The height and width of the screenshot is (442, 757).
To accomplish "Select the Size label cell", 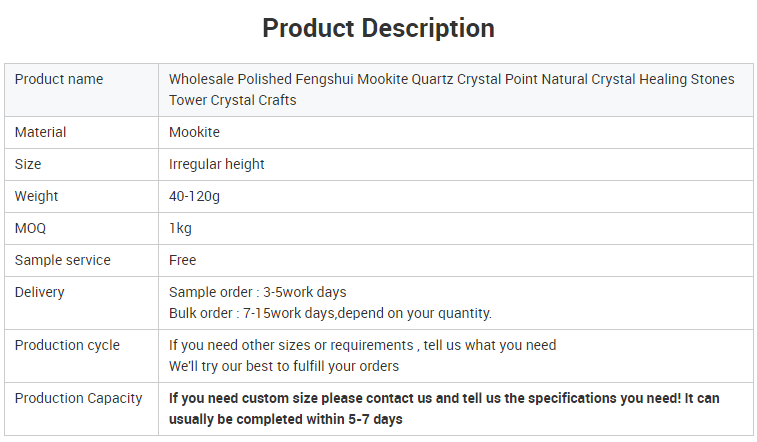I will [82, 164].
